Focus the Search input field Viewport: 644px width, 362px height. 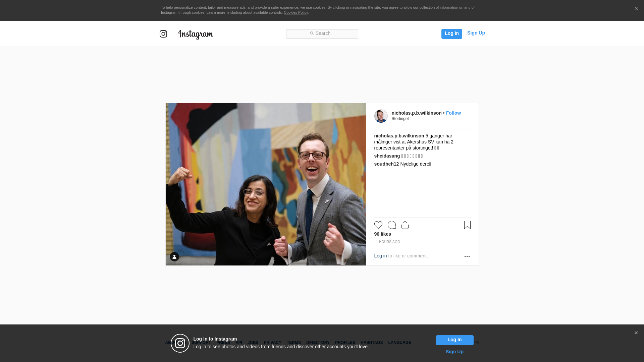[322, 34]
